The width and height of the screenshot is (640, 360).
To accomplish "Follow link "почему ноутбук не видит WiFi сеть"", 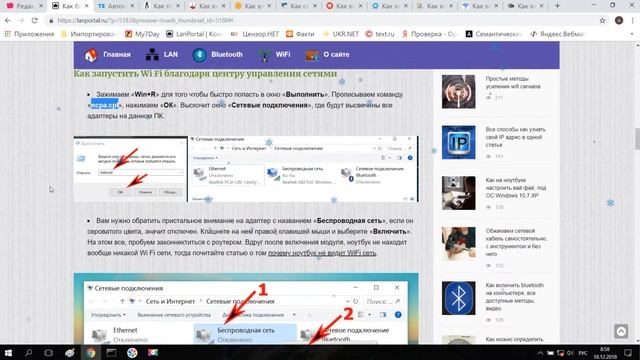I will [322, 253].
